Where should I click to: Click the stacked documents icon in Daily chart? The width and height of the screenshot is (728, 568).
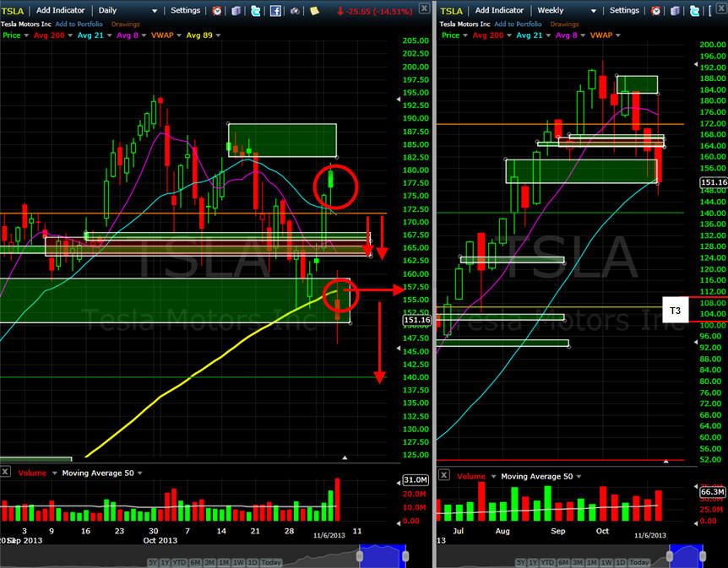click(x=236, y=10)
